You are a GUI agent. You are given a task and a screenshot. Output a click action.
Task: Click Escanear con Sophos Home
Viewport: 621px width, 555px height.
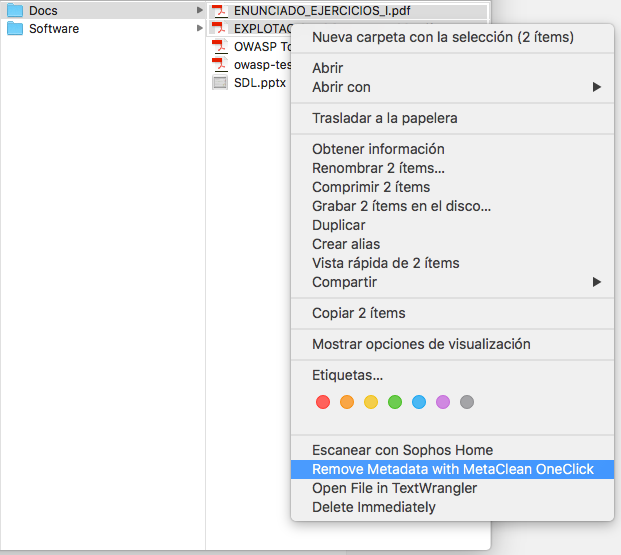(402, 450)
